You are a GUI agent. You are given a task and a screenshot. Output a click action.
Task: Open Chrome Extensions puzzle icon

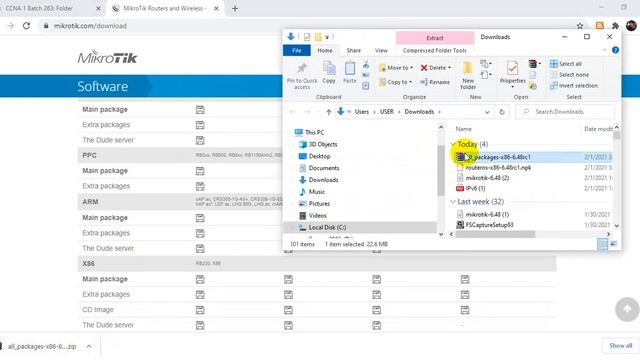pyautogui.click(x=615, y=26)
